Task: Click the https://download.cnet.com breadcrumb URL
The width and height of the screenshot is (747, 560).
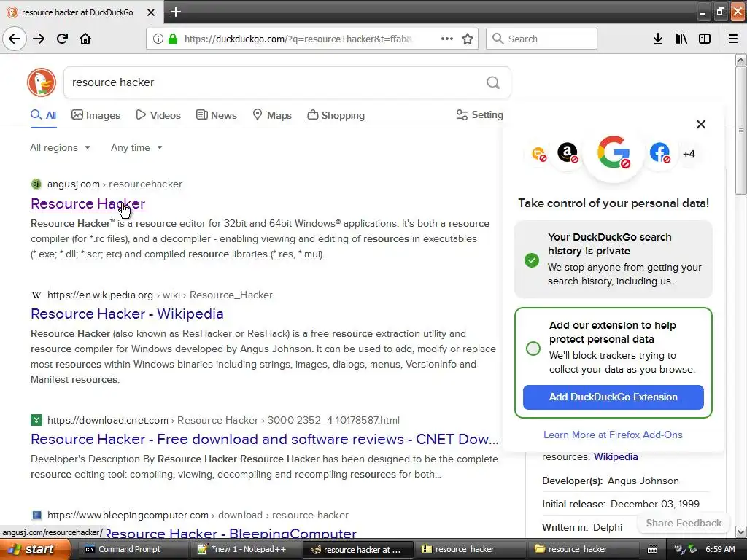Action: point(108,420)
